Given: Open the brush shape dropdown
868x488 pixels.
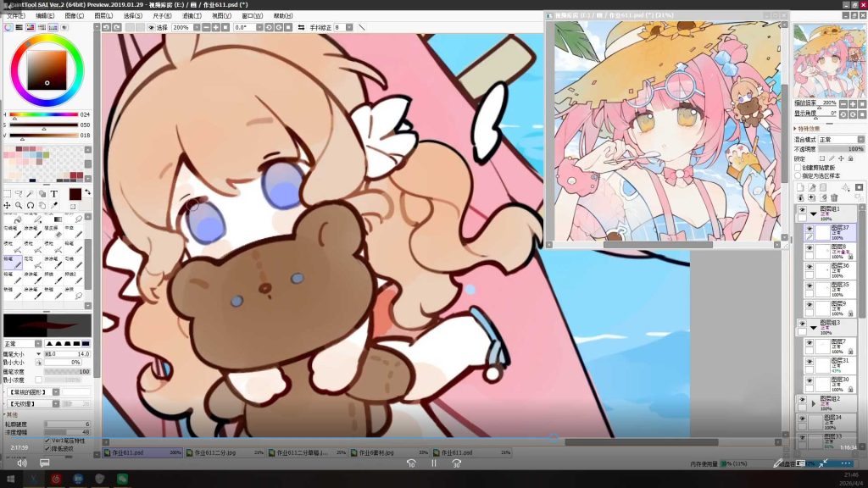Looking at the screenshot, I should tap(56, 391).
